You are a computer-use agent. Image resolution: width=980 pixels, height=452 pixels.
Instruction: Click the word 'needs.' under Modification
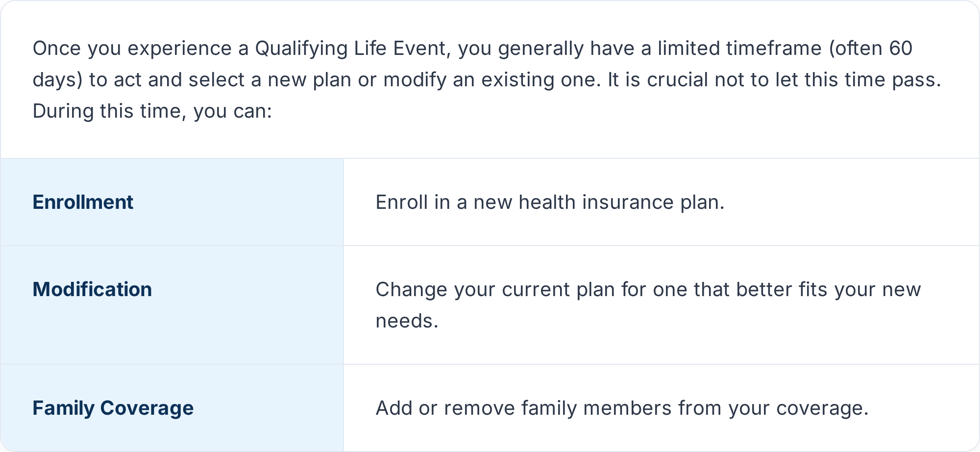click(407, 321)
